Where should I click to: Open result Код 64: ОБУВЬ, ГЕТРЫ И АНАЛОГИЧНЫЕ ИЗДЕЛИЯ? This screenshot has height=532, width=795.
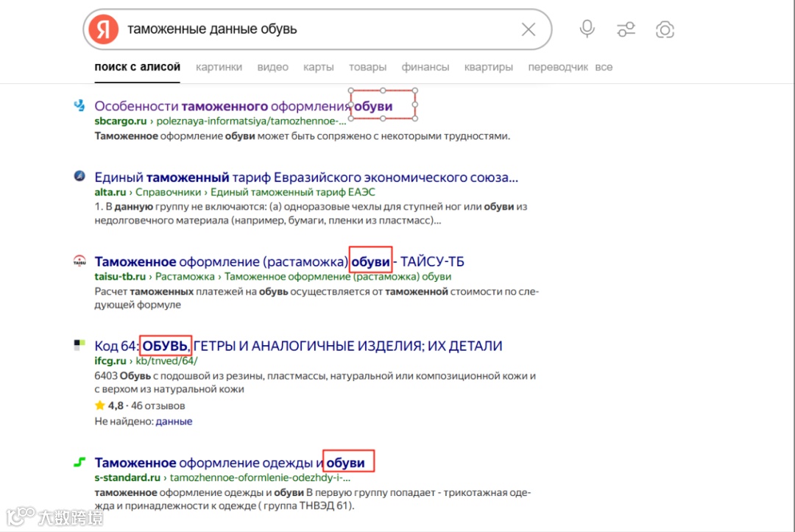coord(298,346)
